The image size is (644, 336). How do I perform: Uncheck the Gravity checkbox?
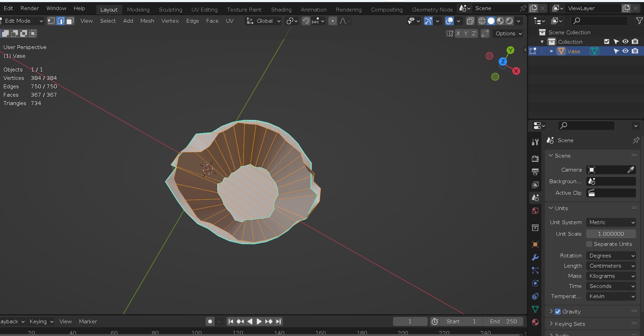(558, 311)
